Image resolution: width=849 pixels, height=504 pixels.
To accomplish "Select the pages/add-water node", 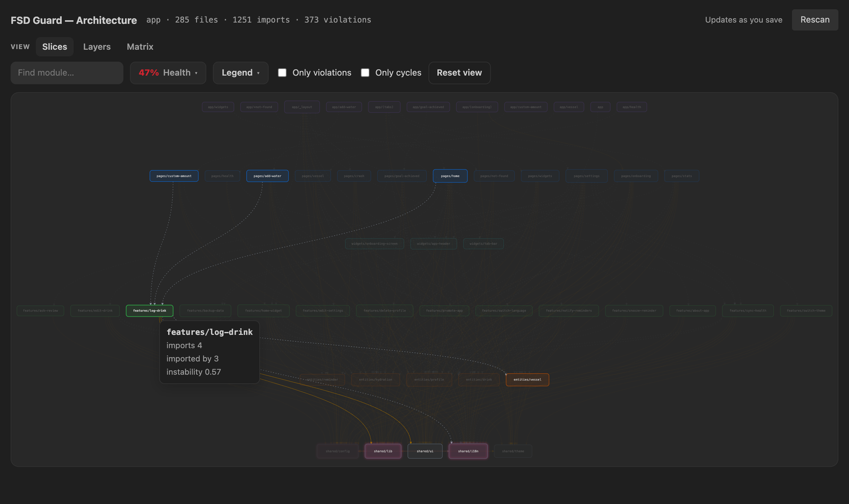I will coord(267,176).
